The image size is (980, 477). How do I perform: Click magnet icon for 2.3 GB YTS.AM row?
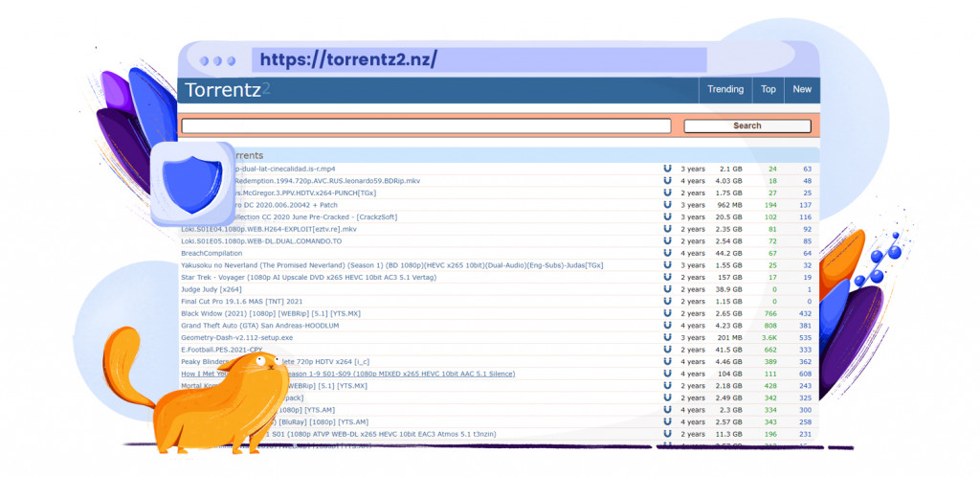click(667, 410)
